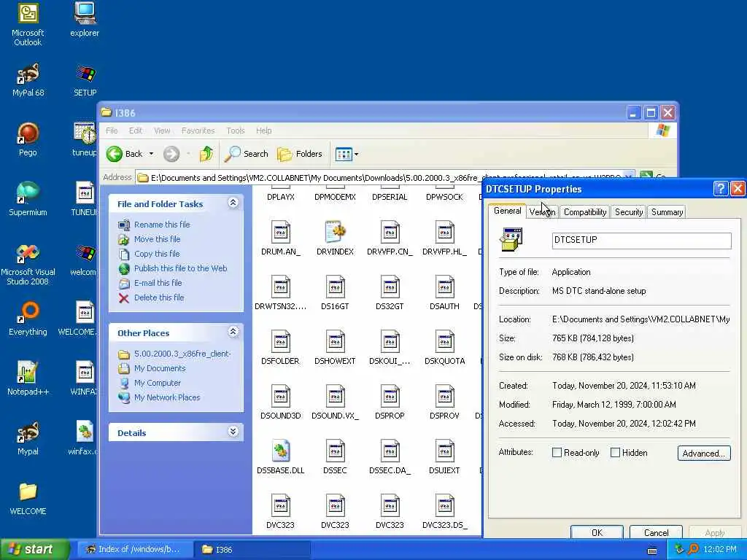Expand the Details panel
The width and height of the screenshot is (747, 560).
click(x=233, y=432)
